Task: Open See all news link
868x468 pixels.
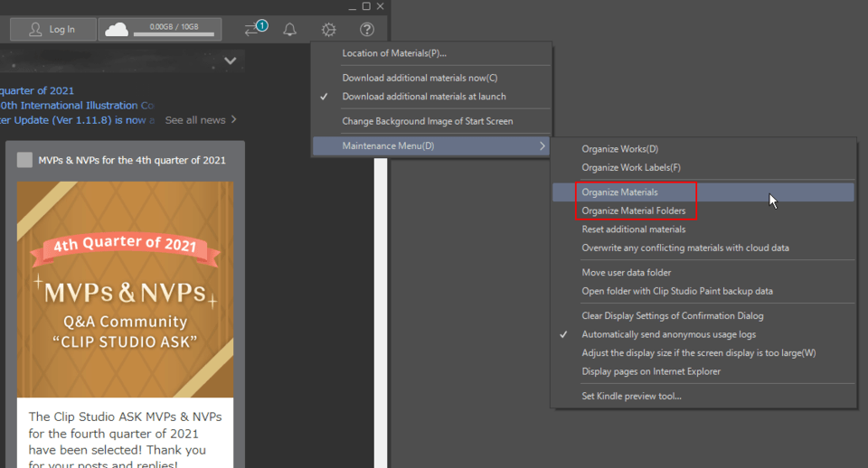Action: point(201,120)
